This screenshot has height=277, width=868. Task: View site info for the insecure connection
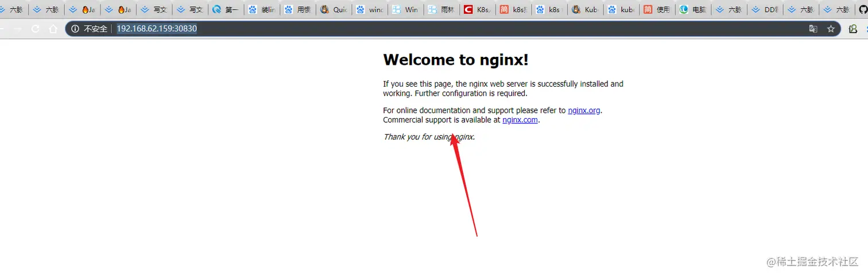[x=75, y=29]
